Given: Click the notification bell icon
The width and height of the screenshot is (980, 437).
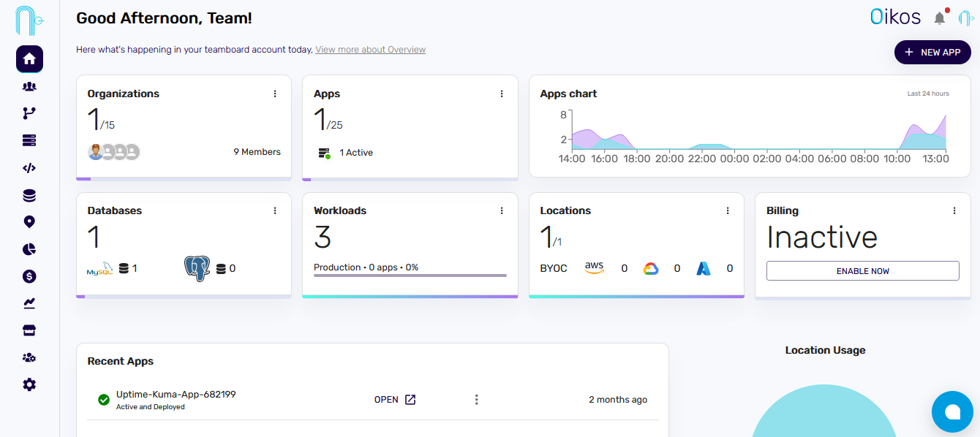Looking at the screenshot, I should coord(940,18).
